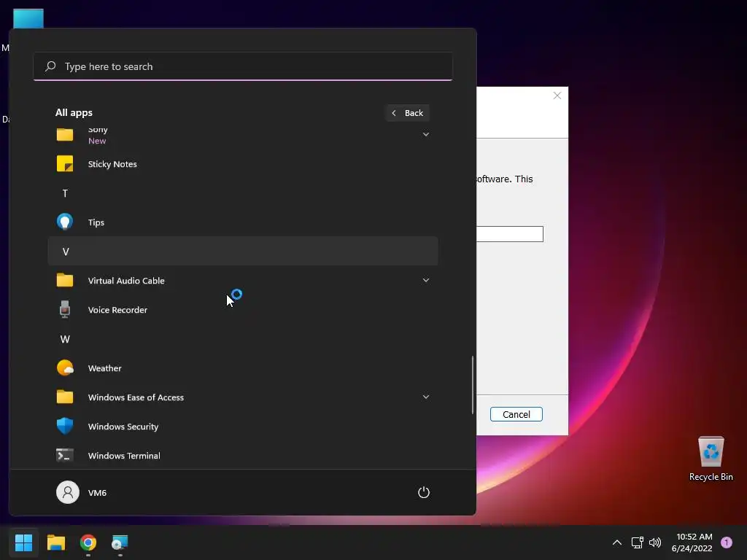Click the Windows Start button in taskbar

(x=23, y=542)
